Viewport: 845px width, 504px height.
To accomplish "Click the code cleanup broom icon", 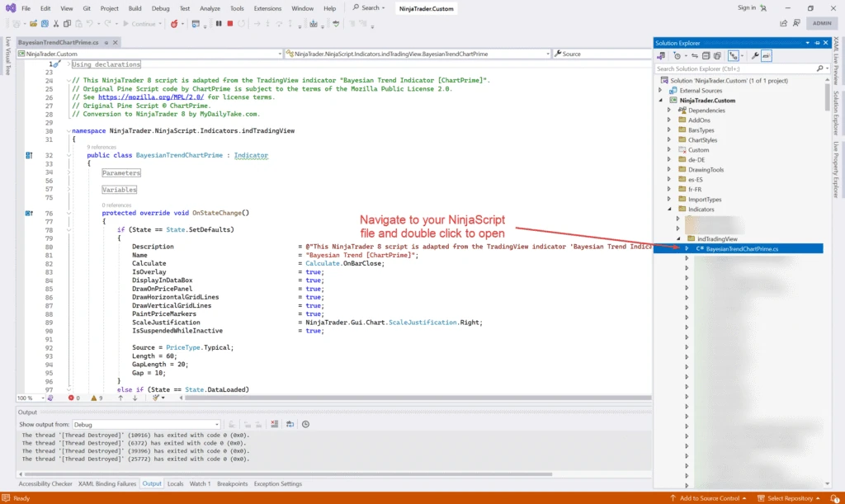I will click(156, 398).
